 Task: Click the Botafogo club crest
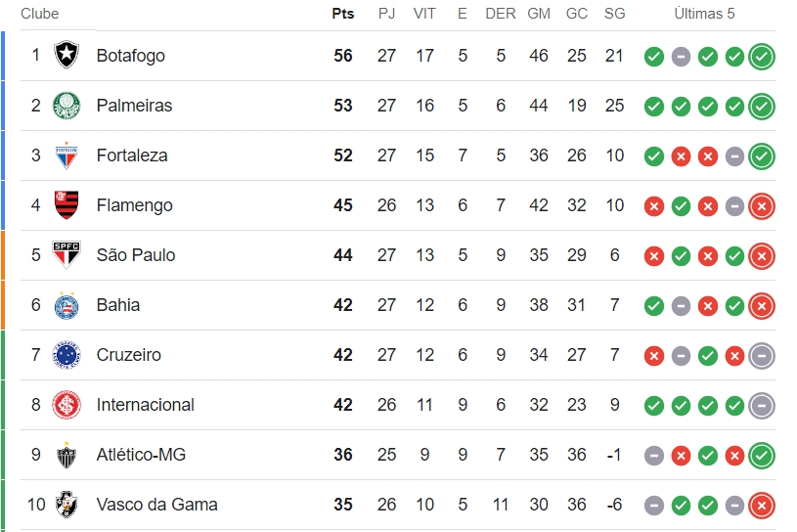(66, 55)
